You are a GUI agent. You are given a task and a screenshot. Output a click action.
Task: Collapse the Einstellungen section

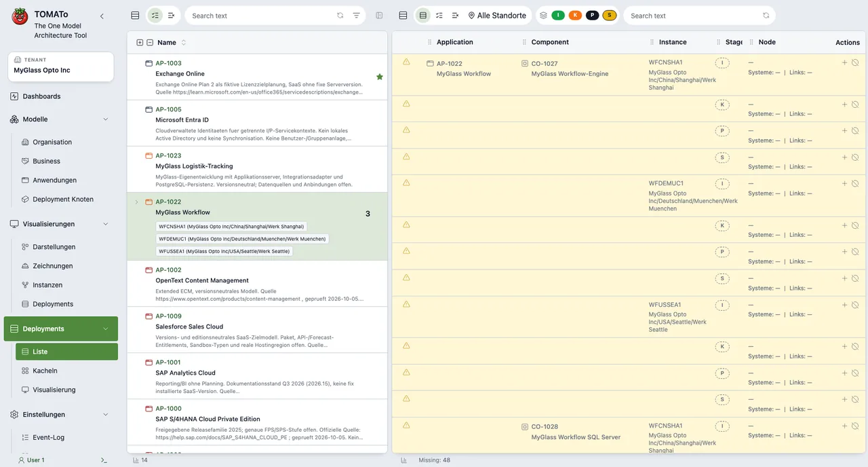click(105, 415)
